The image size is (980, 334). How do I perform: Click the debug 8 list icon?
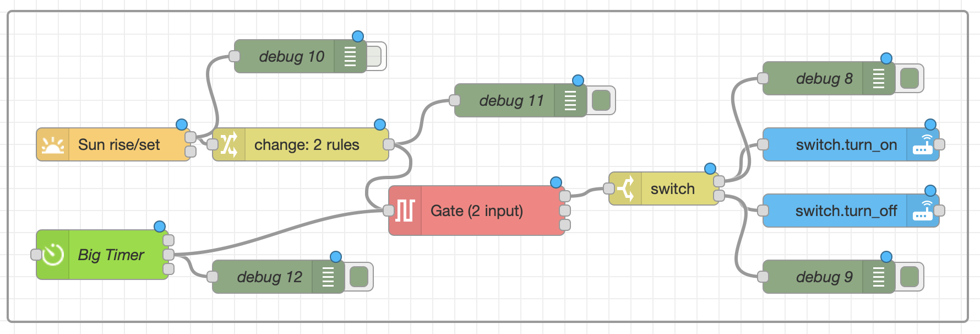879,78
